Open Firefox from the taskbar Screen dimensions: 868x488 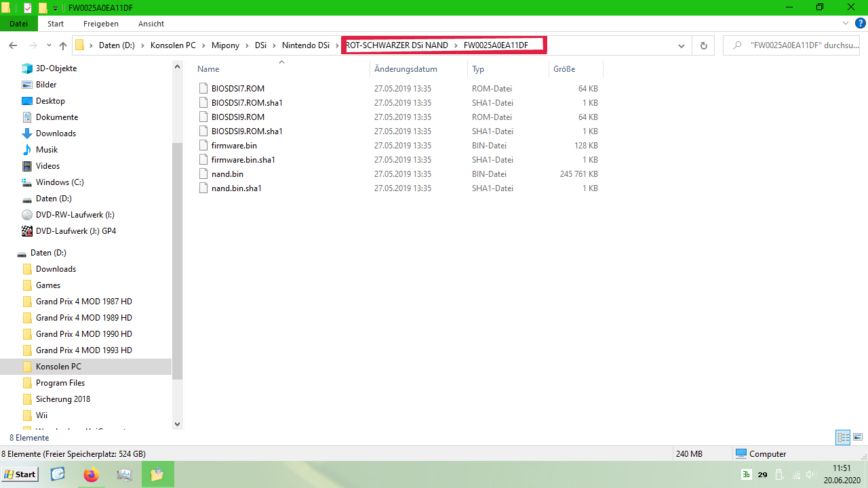point(91,474)
